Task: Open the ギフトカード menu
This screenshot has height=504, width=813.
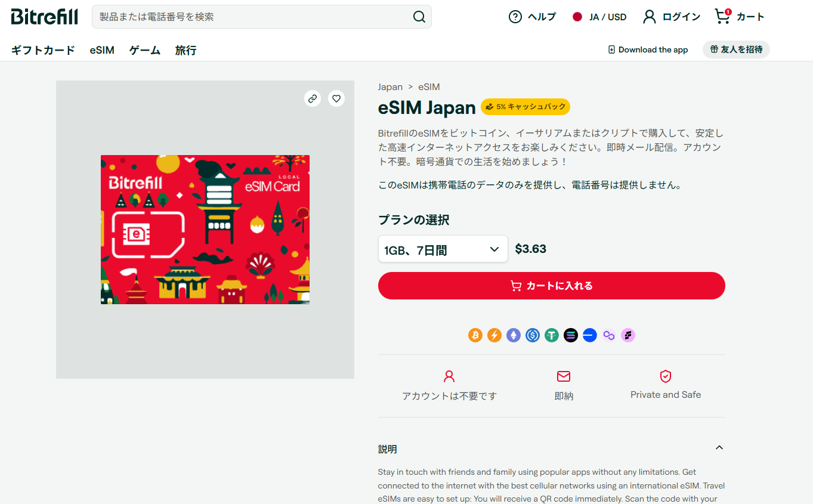Action: point(43,50)
